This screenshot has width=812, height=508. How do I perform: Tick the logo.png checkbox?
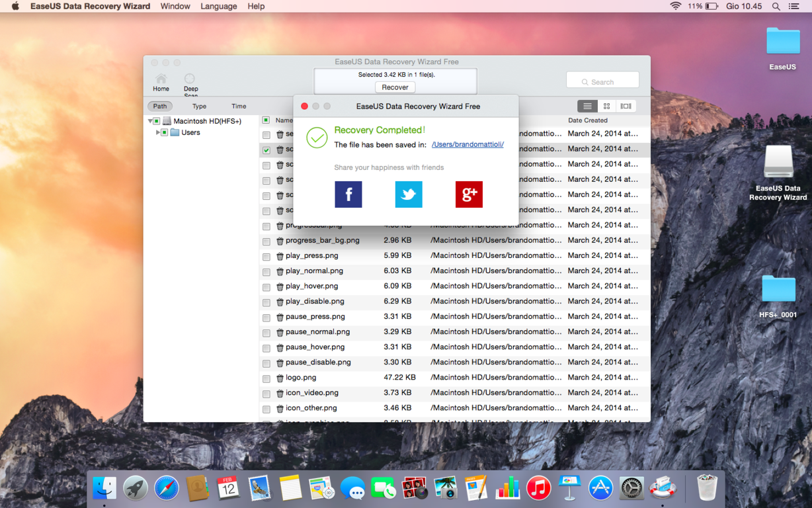pos(266,378)
